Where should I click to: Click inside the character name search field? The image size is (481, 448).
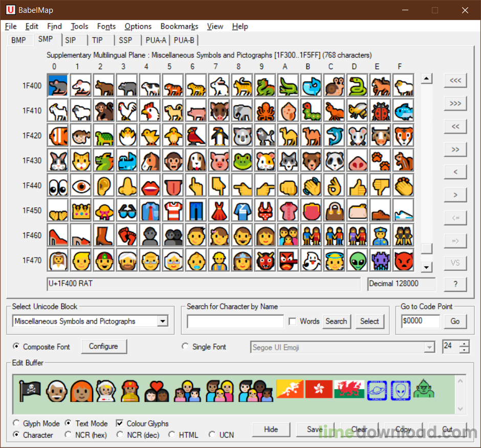(x=235, y=321)
